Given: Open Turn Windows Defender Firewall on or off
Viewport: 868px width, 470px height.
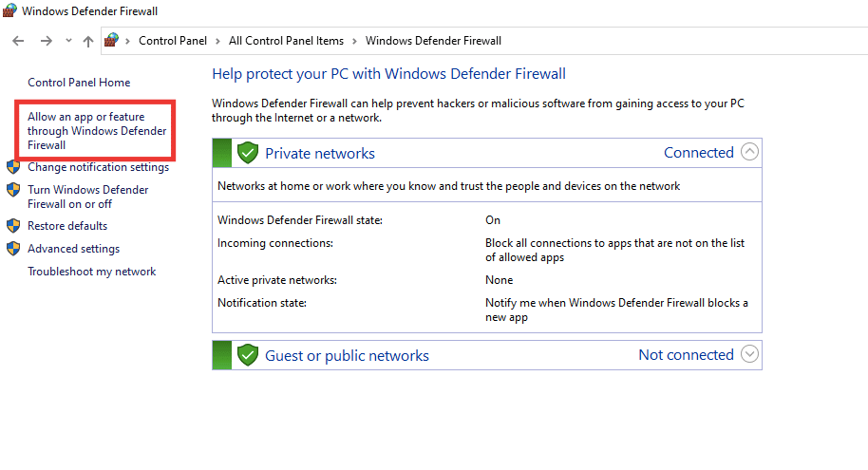Looking at the screenshot, I should click(x=88, y=197).
